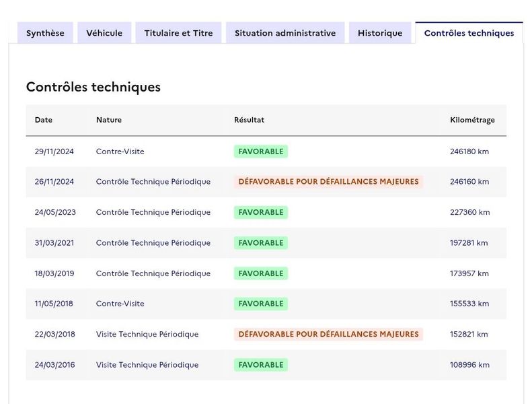Select the Situation administrative tab
Viewport: 532px width, 404px height.
click(285, 33)
